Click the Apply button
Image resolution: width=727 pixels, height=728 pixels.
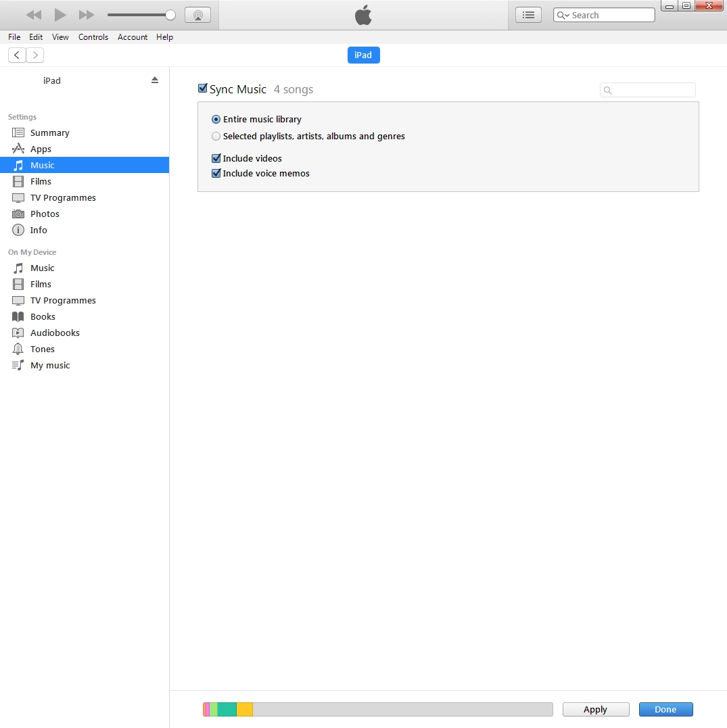click(x=595, y=709)
